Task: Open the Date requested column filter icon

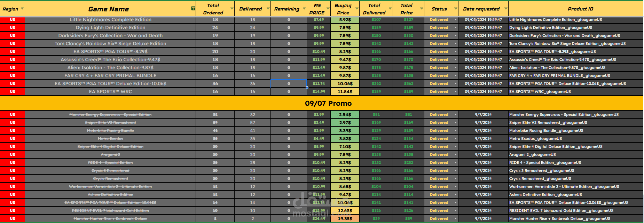Action: 506,8
